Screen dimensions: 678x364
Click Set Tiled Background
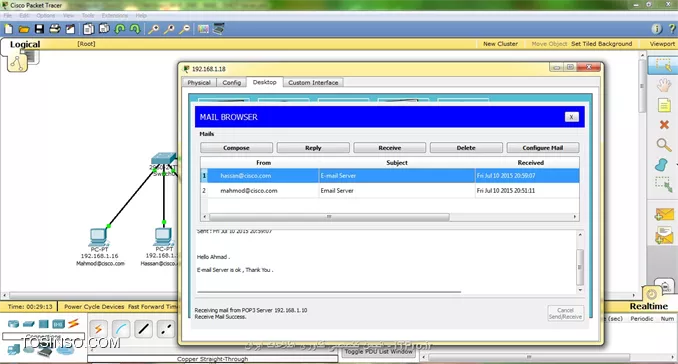601,44
